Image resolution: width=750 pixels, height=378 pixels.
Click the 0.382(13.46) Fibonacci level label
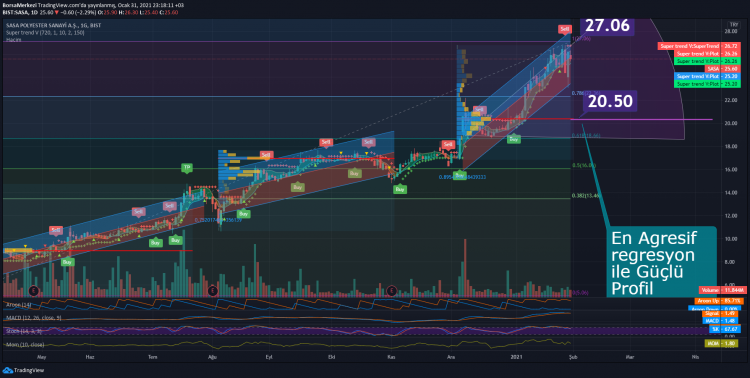coord(585,195)
